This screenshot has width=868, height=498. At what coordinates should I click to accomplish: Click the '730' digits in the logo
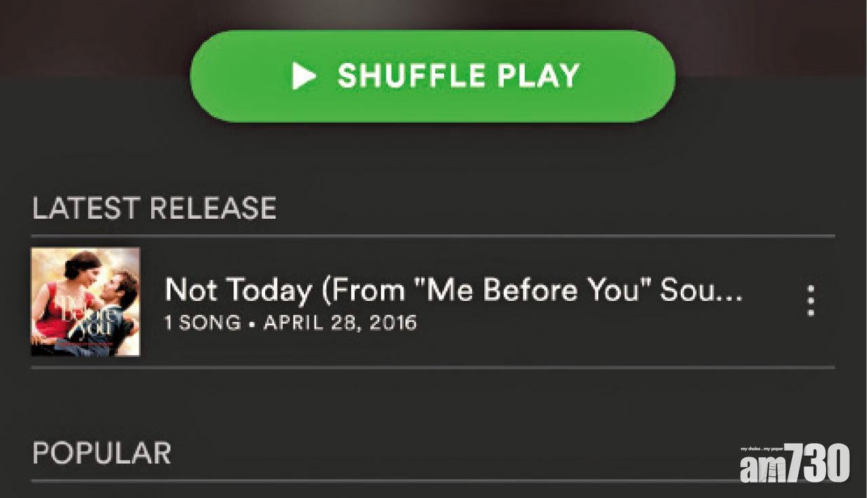pos(820,465)
